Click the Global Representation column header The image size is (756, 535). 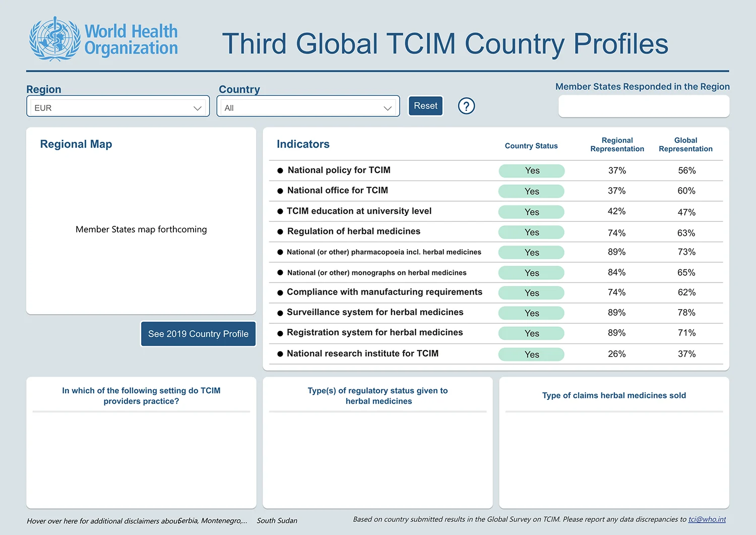[686, 145]
